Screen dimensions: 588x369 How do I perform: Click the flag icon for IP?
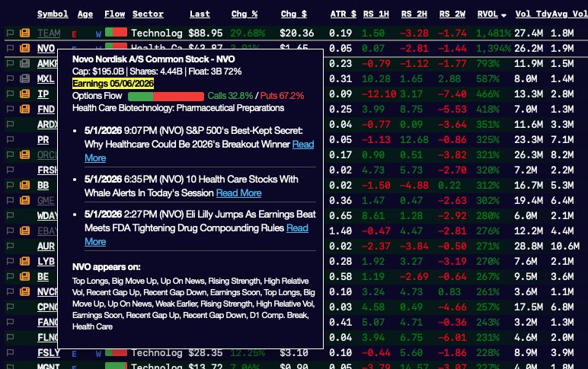[10, 94]
